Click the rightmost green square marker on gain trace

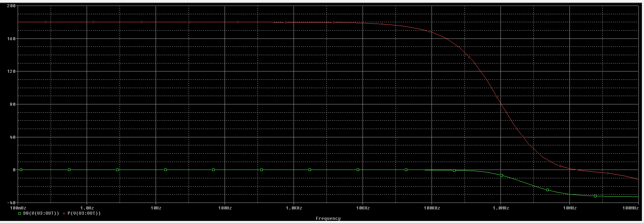pos(595,196)
